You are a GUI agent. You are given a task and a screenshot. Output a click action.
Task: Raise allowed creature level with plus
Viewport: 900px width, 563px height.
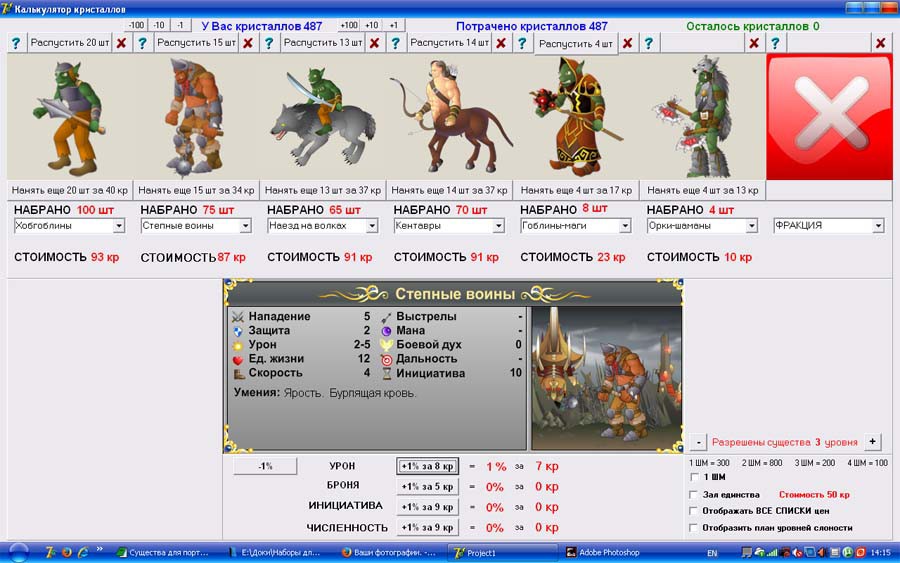(872, 442)
